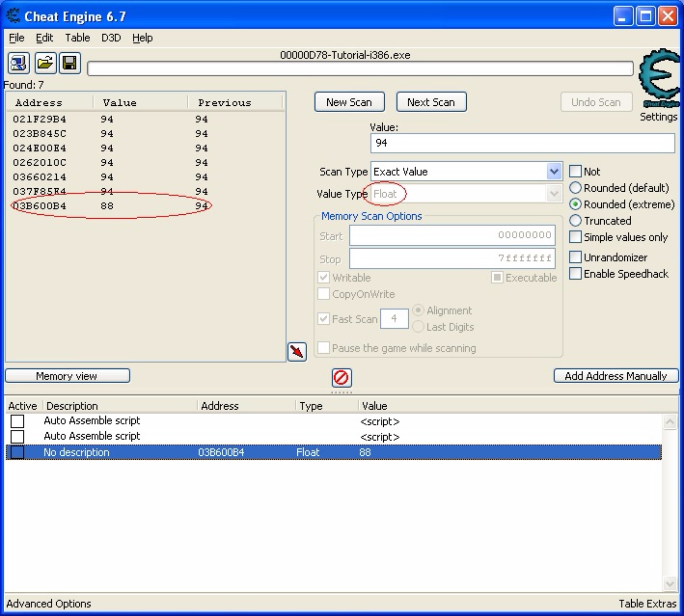Sort results by Address column header
This screenshot has height=616, width=684.
pos(50,103)
